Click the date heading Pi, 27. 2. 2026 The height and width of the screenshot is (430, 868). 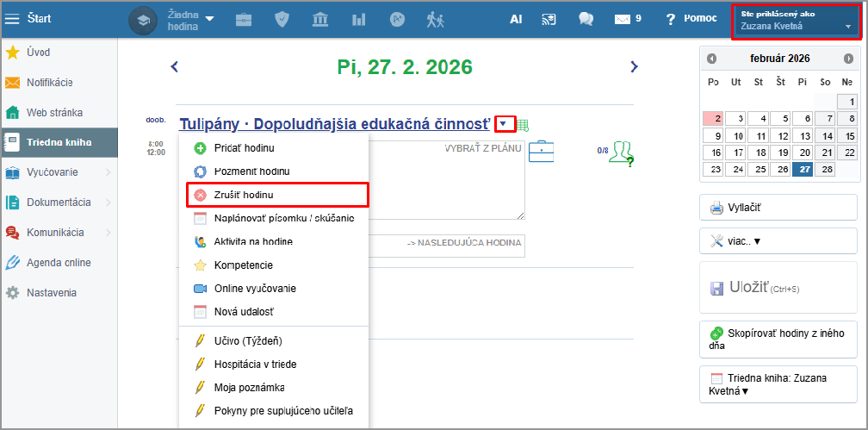pos(405,67)
